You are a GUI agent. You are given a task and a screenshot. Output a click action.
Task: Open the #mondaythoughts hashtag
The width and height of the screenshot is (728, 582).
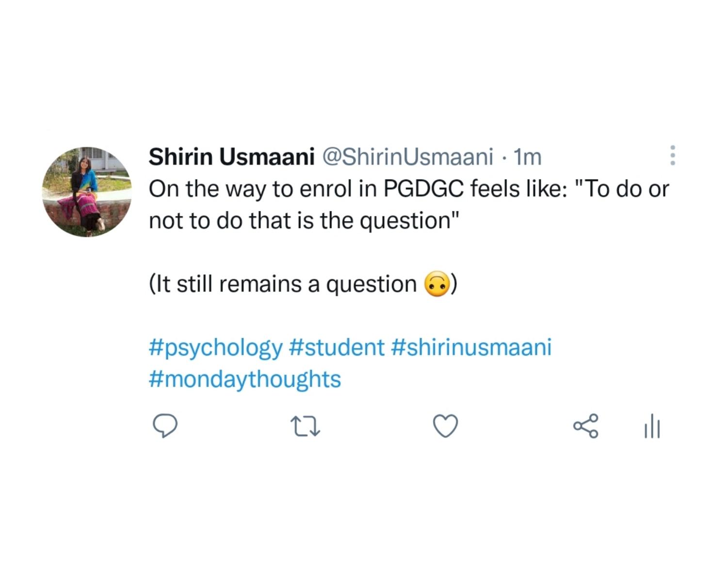click(x=245, y=379)
